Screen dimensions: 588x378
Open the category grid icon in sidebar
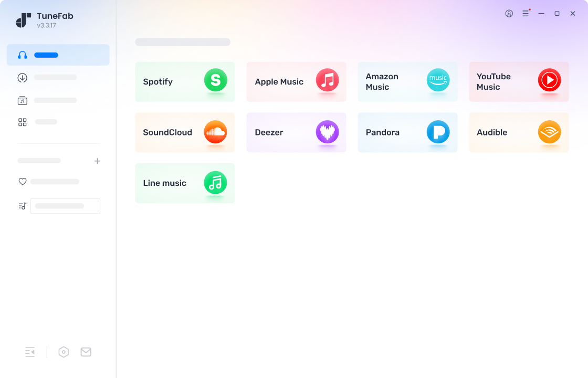[x=22, y=121]
